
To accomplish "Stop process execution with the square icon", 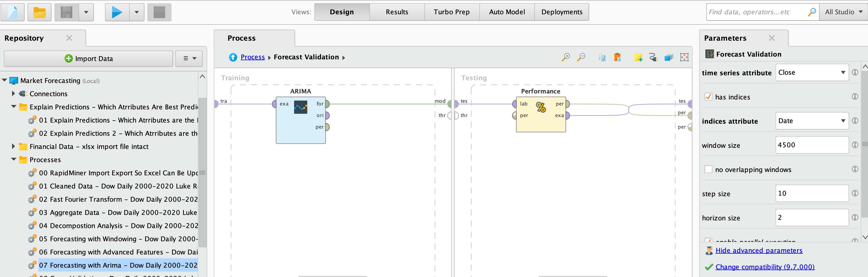I will pyautogui.click(x=159, y=12).
